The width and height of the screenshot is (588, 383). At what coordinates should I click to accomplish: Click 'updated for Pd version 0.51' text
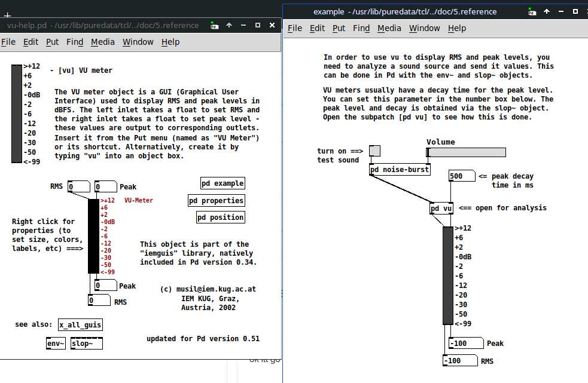click(x=203, y=339)
